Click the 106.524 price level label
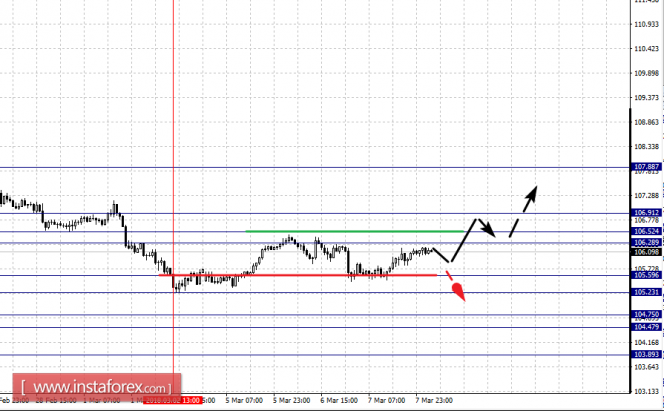The width and height of the screenshot is (664, 411). click(x=645, y=231)
